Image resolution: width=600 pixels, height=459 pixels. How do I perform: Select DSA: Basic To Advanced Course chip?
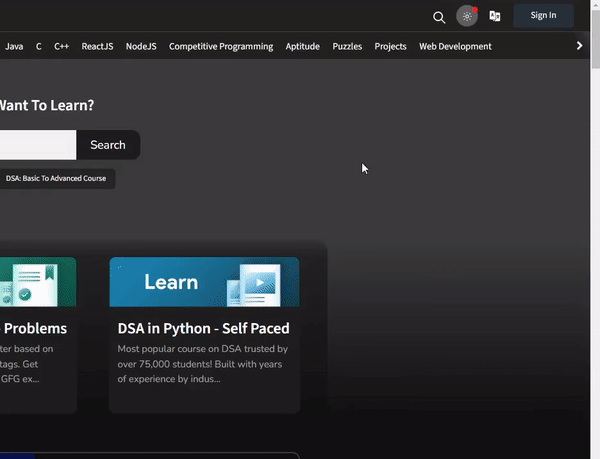(x=57, y=179)
